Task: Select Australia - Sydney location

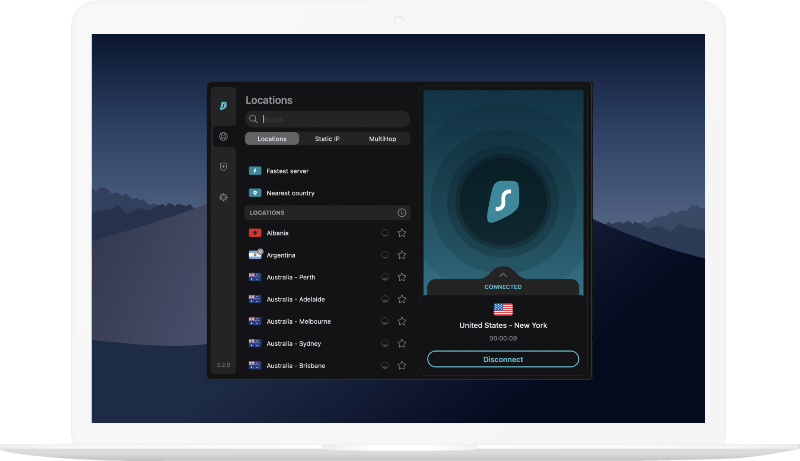Action: coord(328,344)
